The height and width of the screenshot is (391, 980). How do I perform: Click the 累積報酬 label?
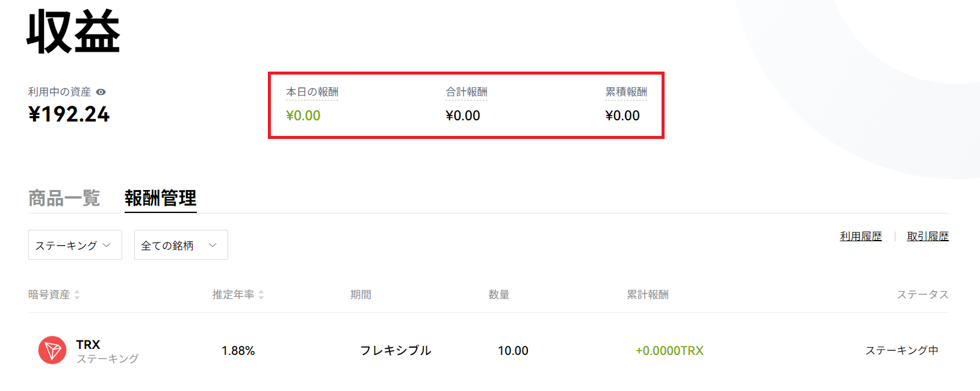point(626,92)
